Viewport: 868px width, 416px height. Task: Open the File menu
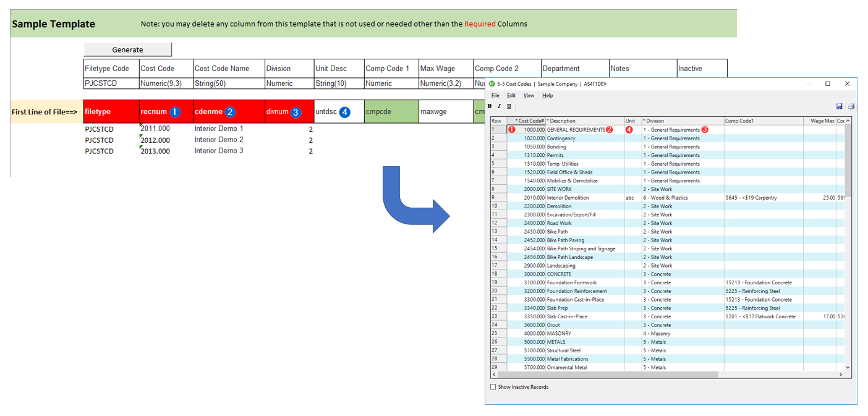[495, 96]
